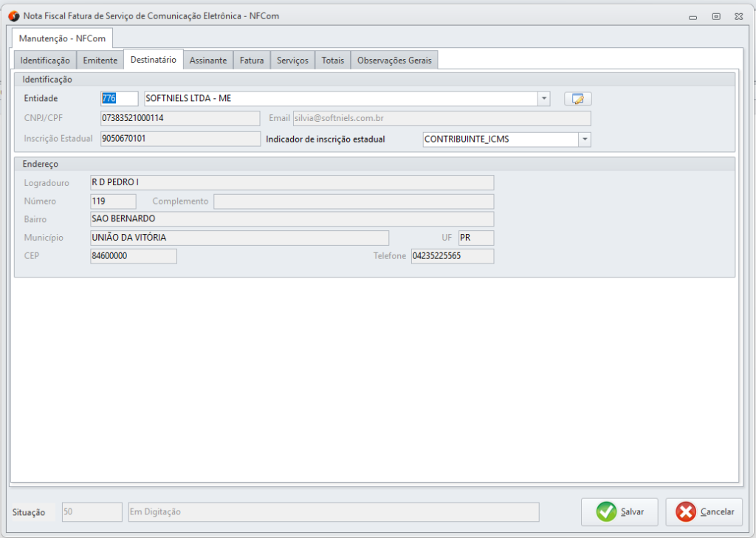Expand the Entidade dropdown arrow
Viewport: 756px width, 538px height.
point(544,99)
